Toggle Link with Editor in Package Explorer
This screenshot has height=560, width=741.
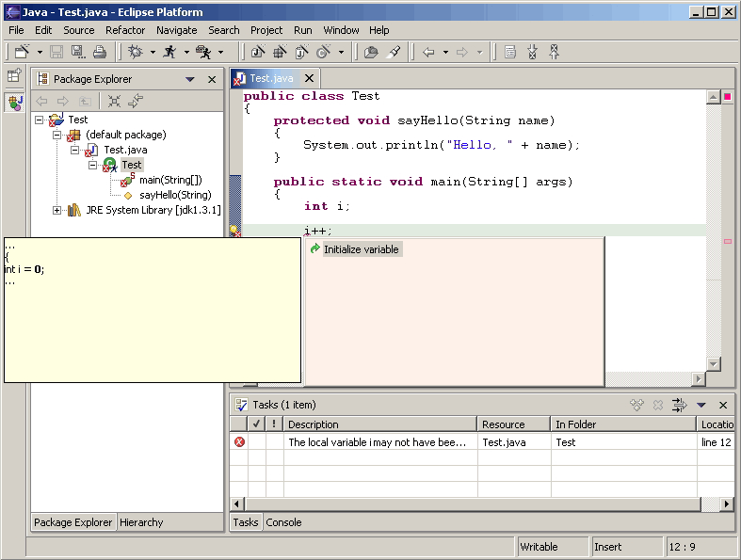coord(136,101)
